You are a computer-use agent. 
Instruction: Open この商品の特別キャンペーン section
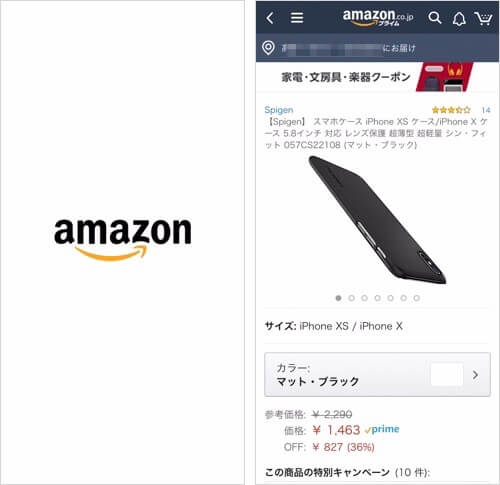[347, 472]
